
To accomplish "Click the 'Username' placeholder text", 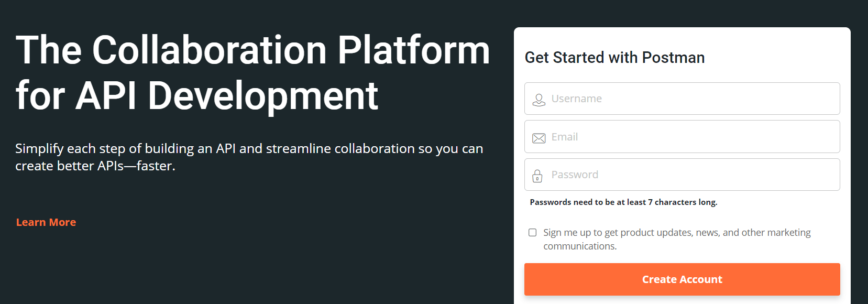I will pyautogui.click(x=576, y=99).
